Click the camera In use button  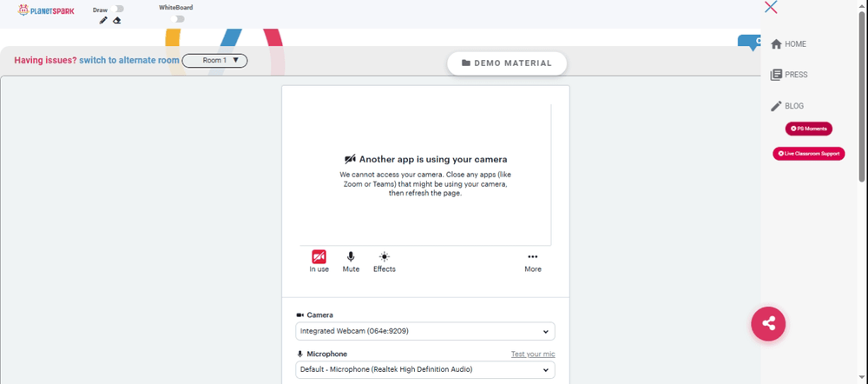(x=319, y=262)
